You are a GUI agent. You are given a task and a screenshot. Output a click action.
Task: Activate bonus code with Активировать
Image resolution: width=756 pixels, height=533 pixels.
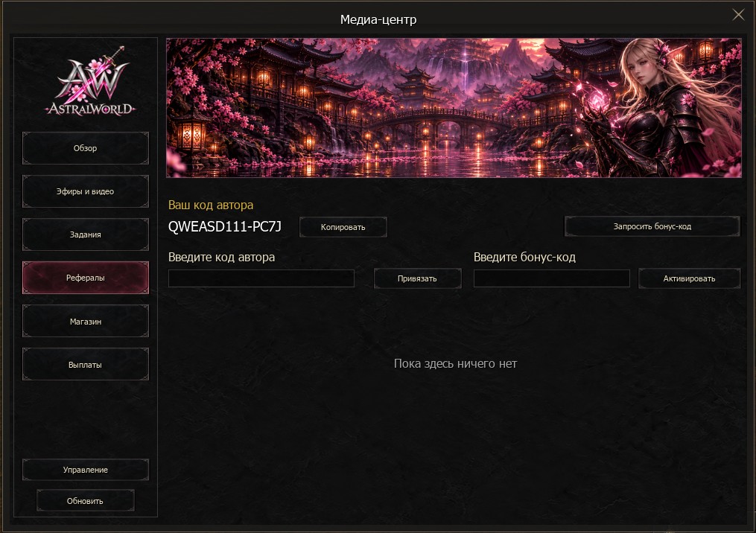(690, 278)
